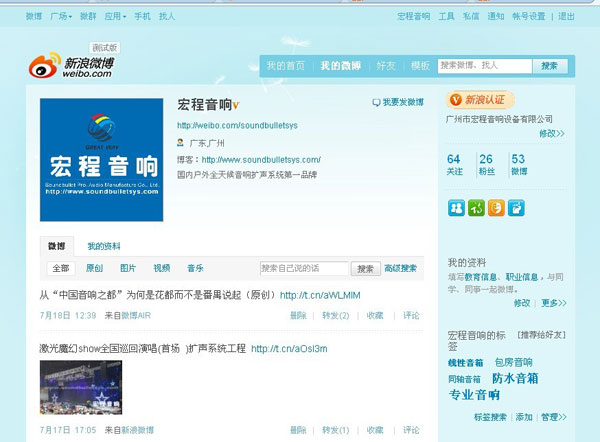The height and width of the screenshot is (442, 600).
Task: Click the orange verified V badge beside 宏程音响
Action: tap(237, 105)
